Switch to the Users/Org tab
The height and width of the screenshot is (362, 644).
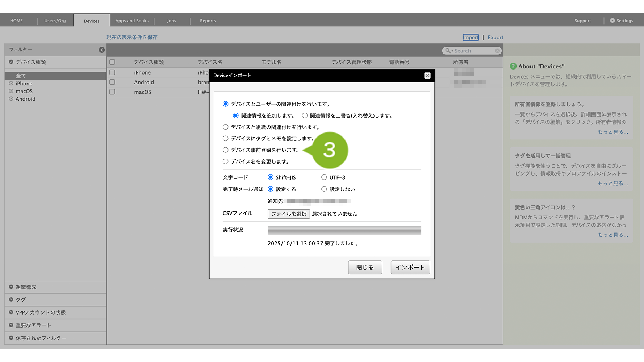[55, 21]
